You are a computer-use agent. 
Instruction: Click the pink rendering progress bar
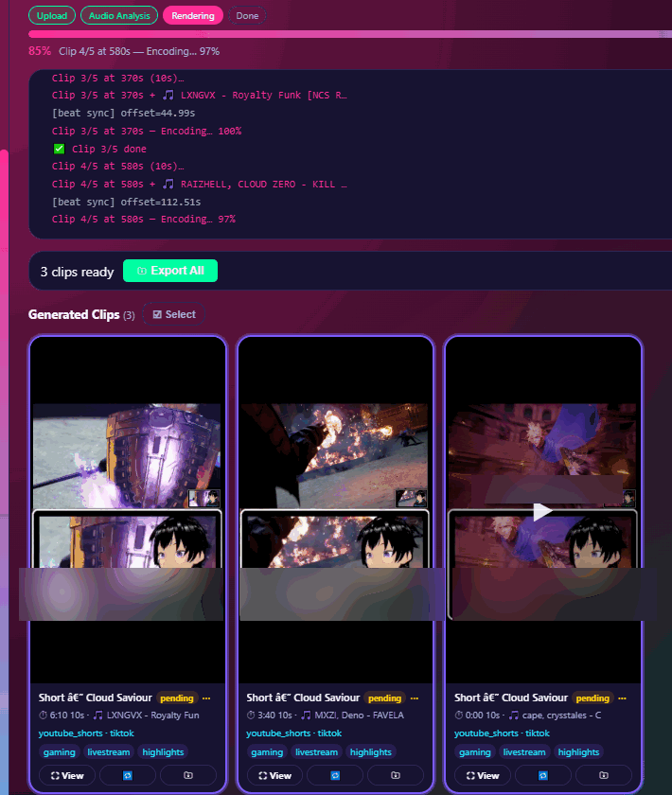(x=350, y=34)
